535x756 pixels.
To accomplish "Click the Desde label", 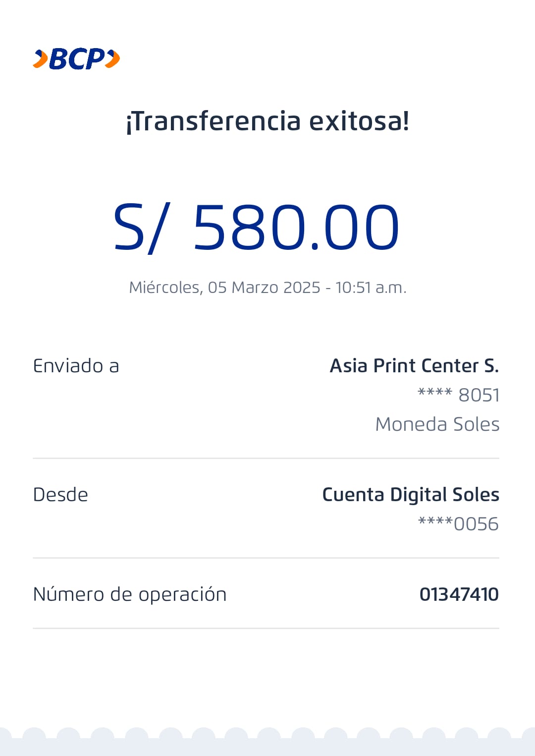I will point(60,495).
